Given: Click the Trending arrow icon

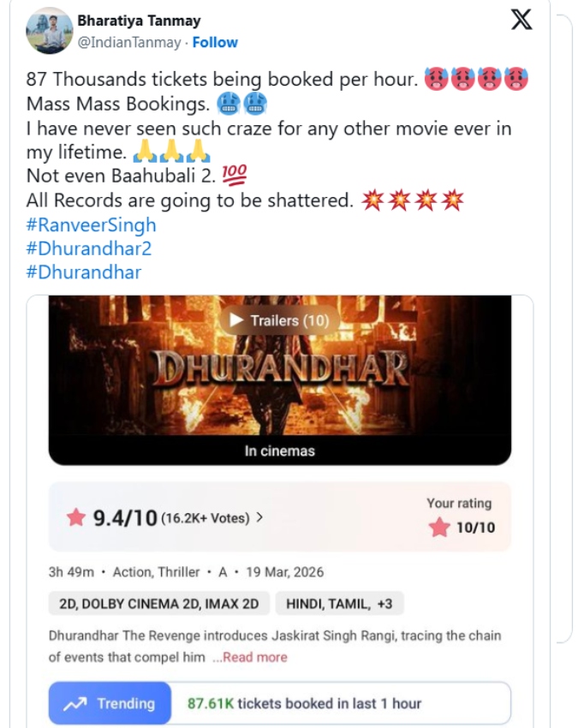Looking at the screenshot, I should coord(75,704).
